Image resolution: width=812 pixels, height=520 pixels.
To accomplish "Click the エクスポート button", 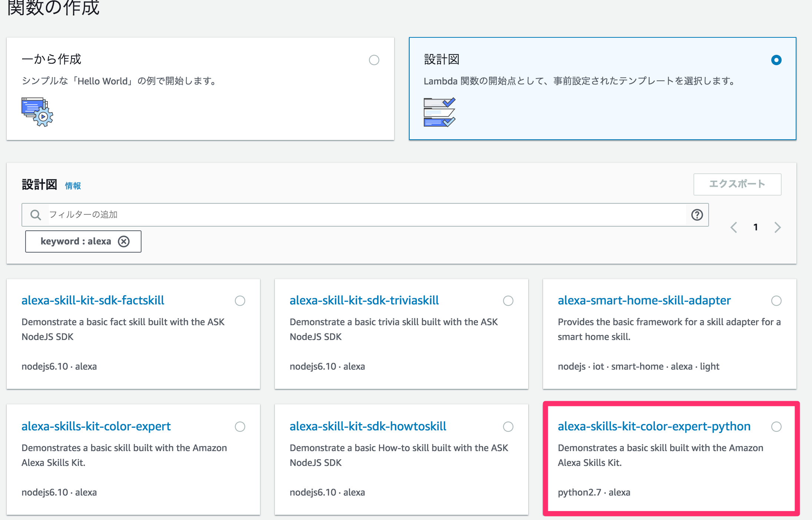I will [737, 184].
